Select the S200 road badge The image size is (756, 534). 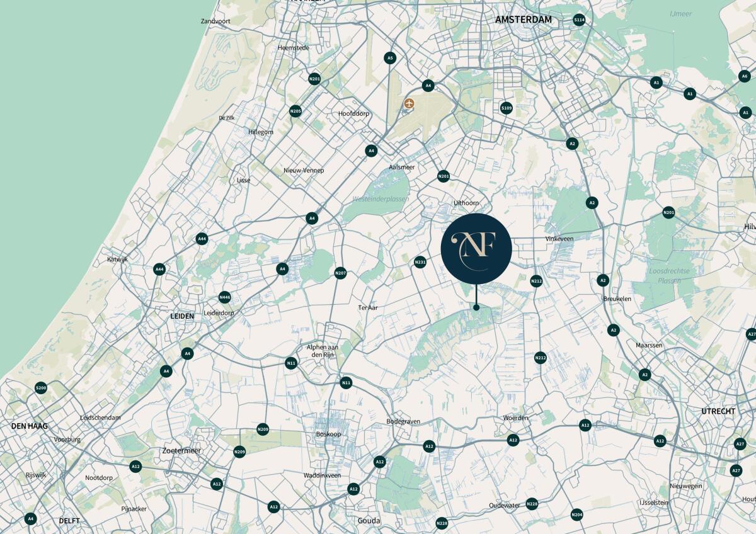(41, 388)
